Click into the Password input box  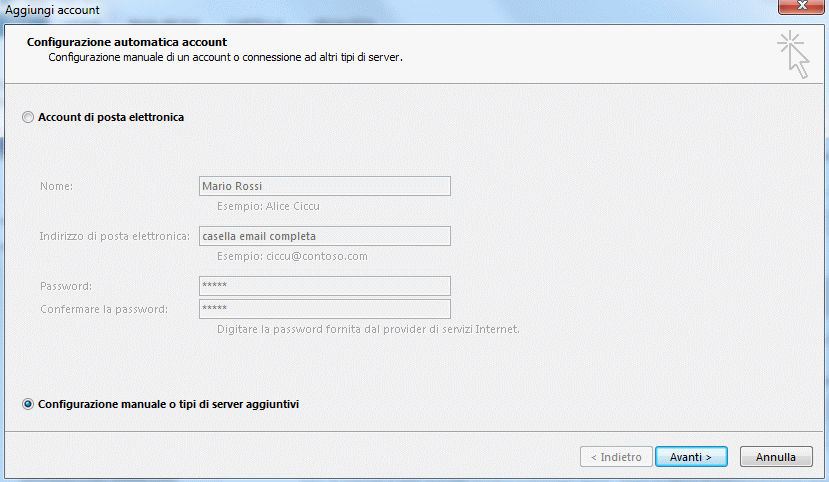(x=324, y=286)
